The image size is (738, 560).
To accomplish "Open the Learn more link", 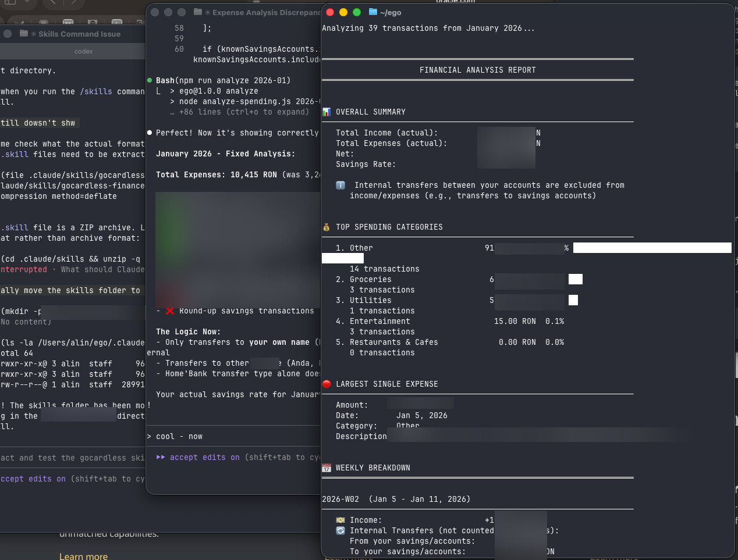I will pos(83,556).
